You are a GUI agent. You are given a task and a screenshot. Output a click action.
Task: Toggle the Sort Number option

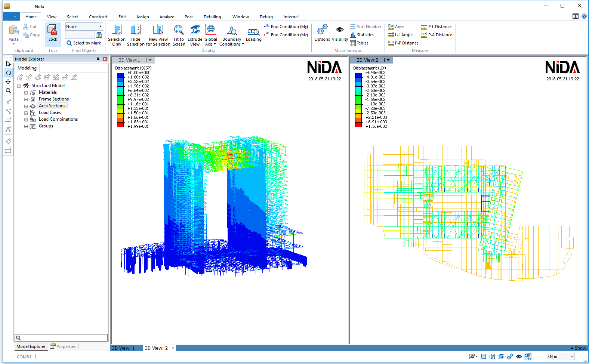pyautogui.click(x=366, y=27)
